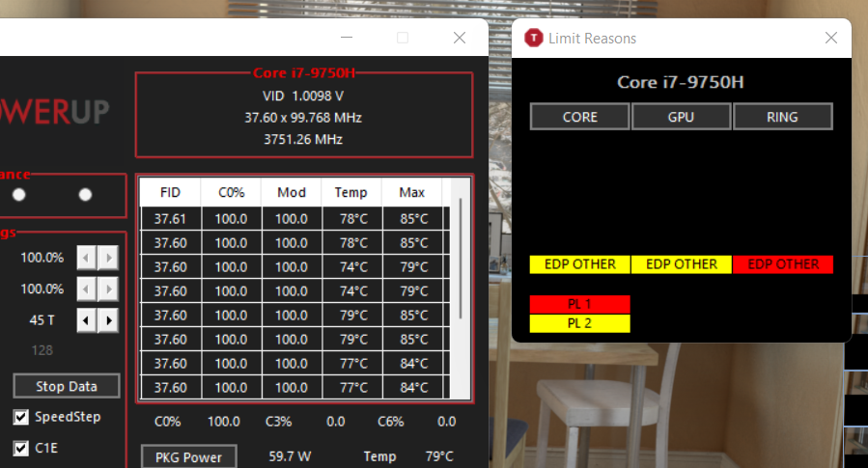Increase the first 100.0% setting with right arrow
Screen dimensions: 868x468
pyautogui.click(x=109, y=258)
